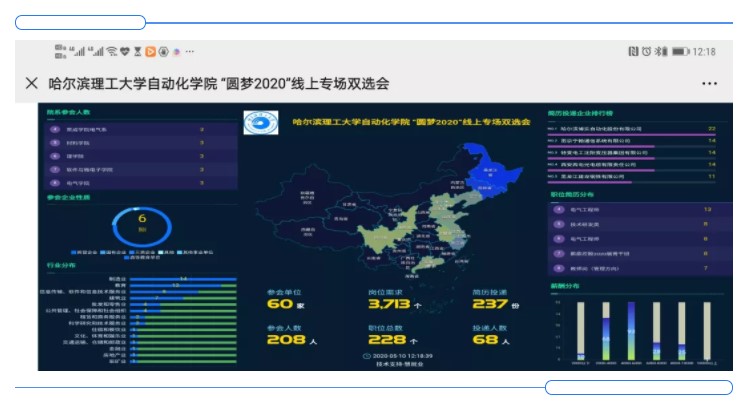The image size is (752, 412).
Task: Click the 237 resumes submitted statistic
Action: click(x=494, y=303)
